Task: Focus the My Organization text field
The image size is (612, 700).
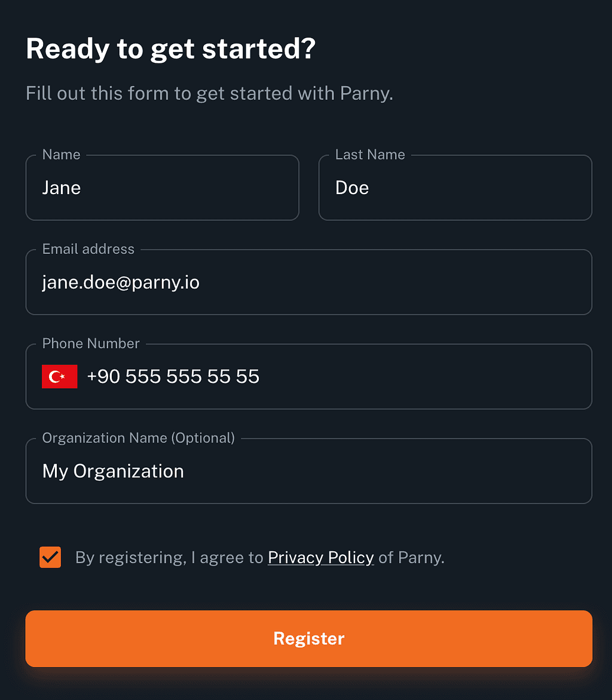Action: click(308, 471)
